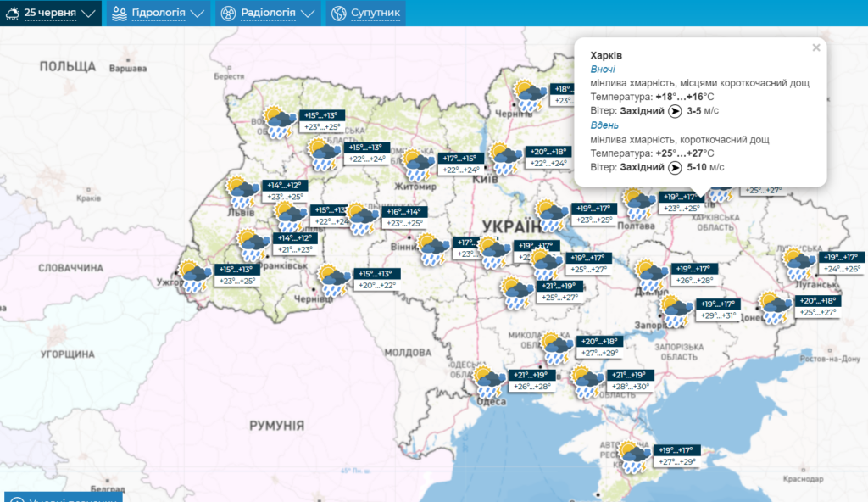Screen dimensions: 868x502
Task: Click the Вдень link in Kharkiv popup
Action: point(604,125)
